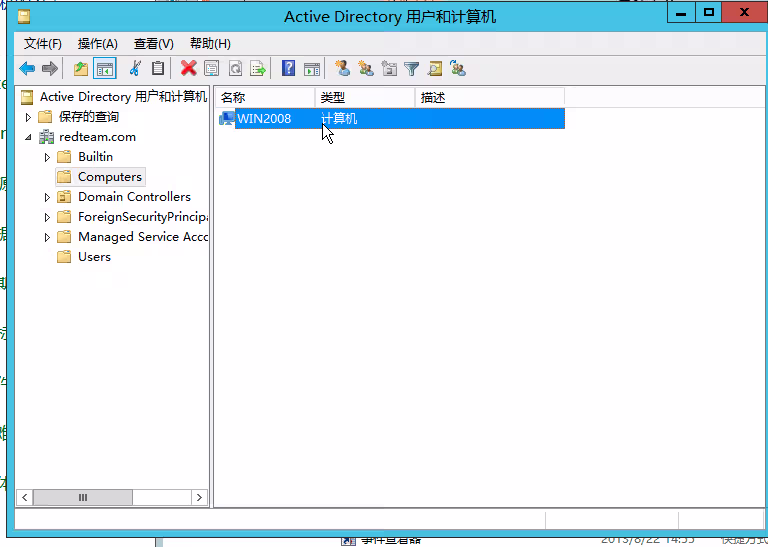Open the 操作(A) menu

(x=97, y=44)
